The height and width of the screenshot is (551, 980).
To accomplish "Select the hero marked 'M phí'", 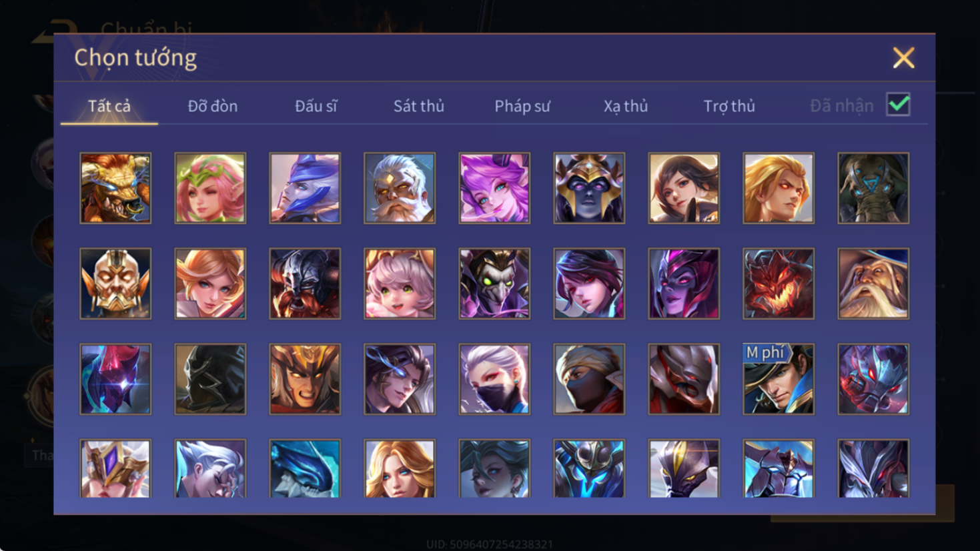I will pos(779,379).
